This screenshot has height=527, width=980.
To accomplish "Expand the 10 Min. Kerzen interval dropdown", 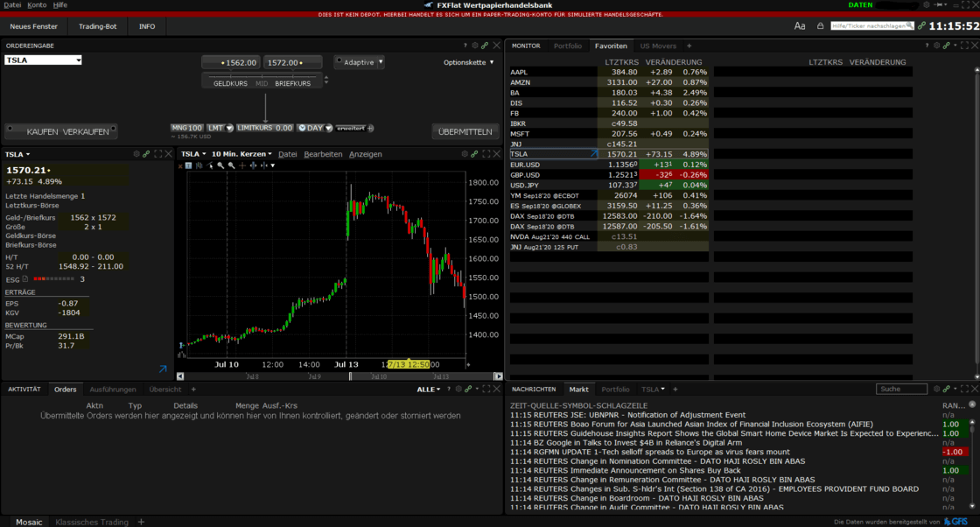I will pos(242,154).
